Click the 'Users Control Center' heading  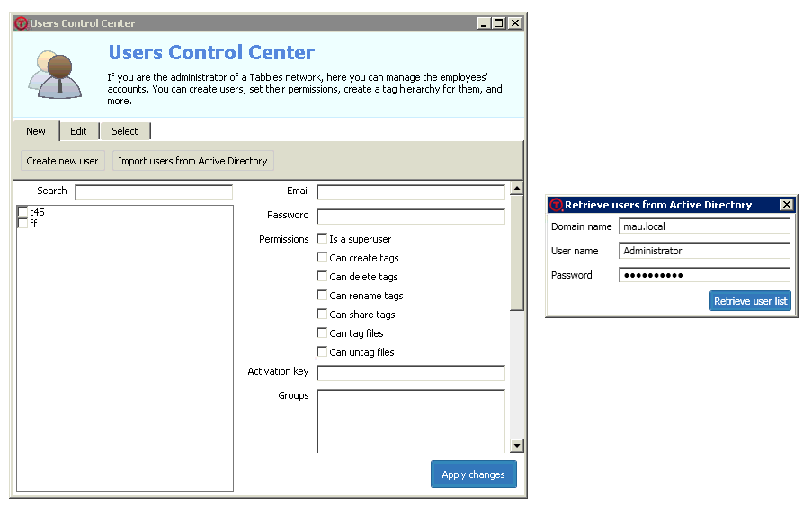pos(211,52)
